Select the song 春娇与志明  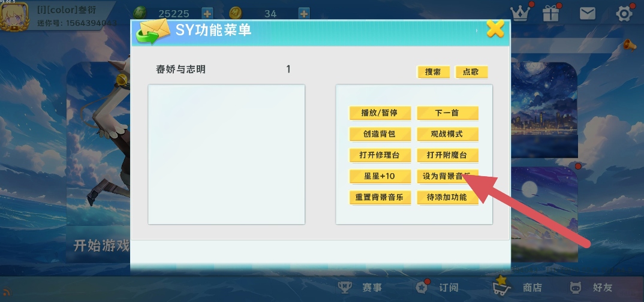pos(180,70)
